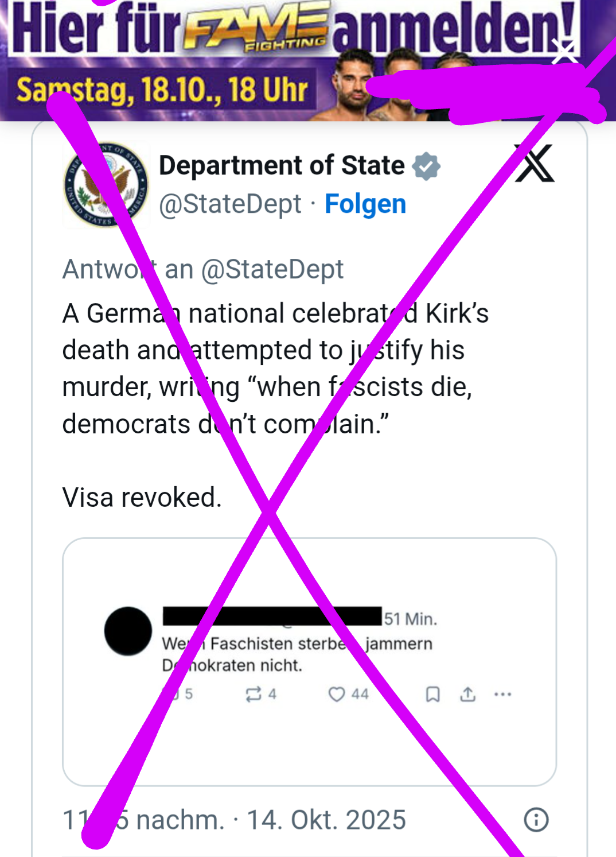Viewport: 616px width, 857px height.
Task: Click the retweet icon showing 4
Action: 253,694
